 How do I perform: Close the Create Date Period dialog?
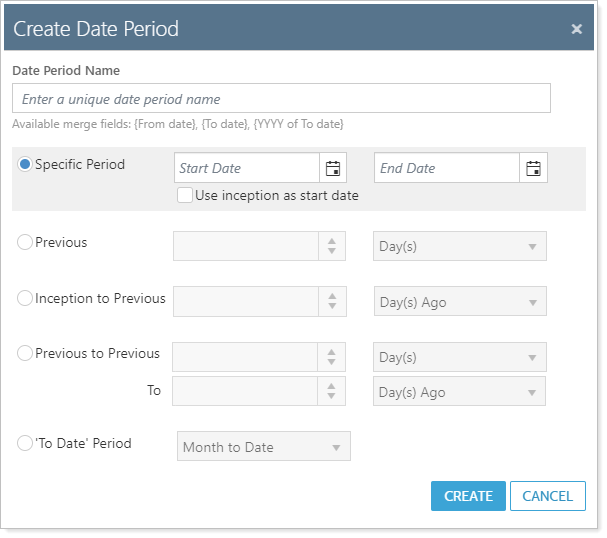[x=577, y=29]
